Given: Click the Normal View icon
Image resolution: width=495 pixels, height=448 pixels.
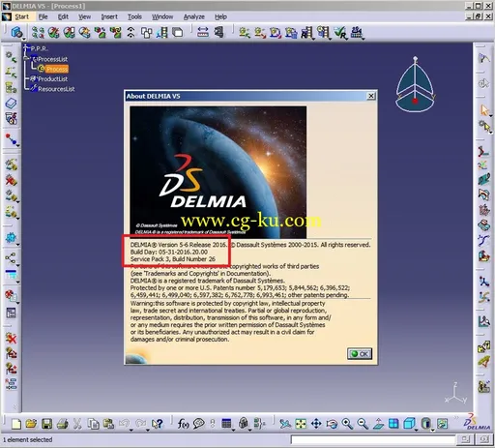Looking at the screenshot, I should 378,424.
